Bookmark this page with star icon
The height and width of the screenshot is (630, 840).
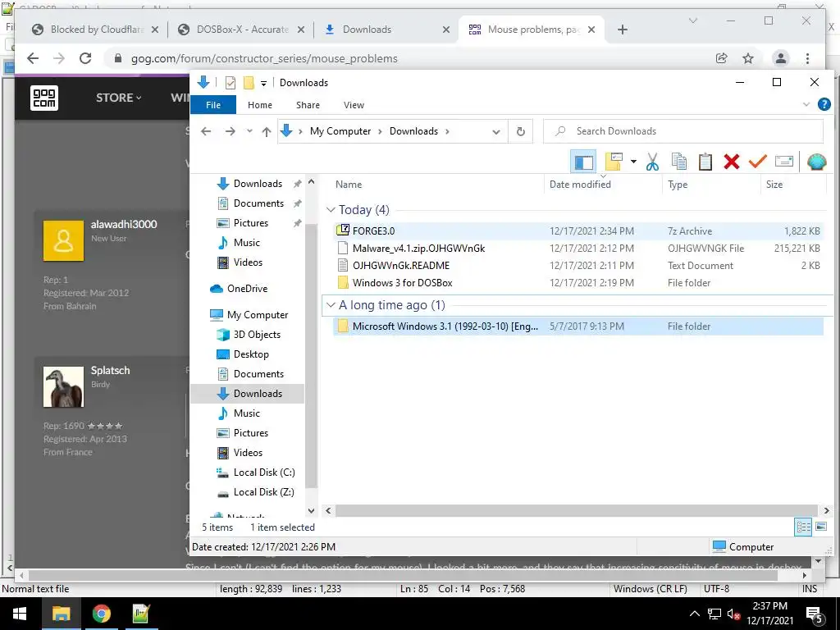748,58
